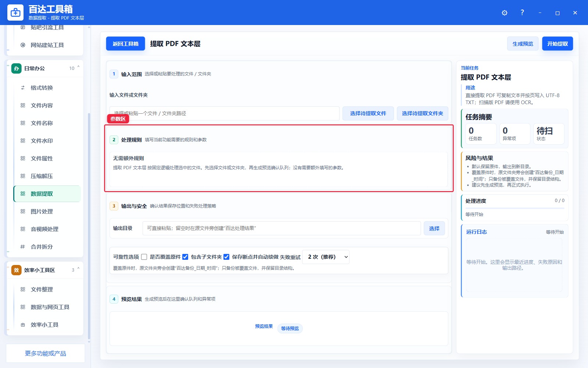Click the icon beside 数据提取

click(23, 194)
